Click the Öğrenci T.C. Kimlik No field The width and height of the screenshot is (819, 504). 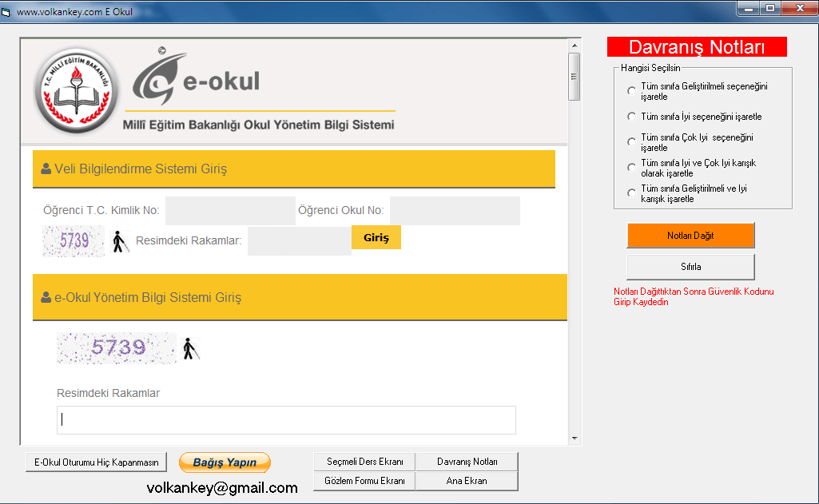pos(230,211)
